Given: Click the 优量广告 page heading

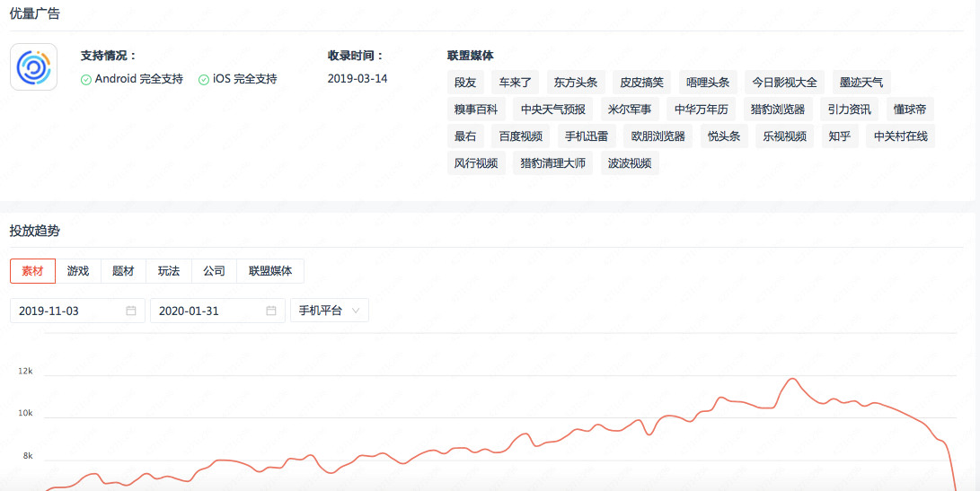Looking at the screenshot, I should click(x=35, y=13).
